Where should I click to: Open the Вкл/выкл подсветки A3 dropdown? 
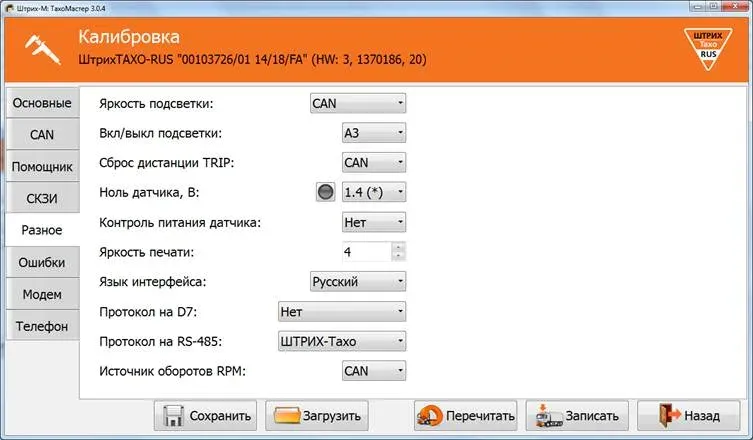pos(374,133)
